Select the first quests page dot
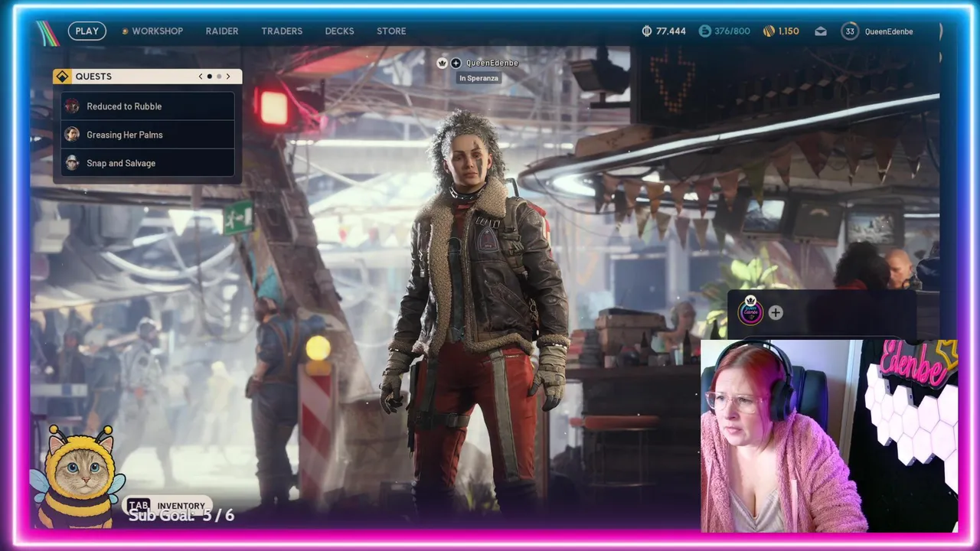The image size is (980, 551). click(x=210, y=77)
